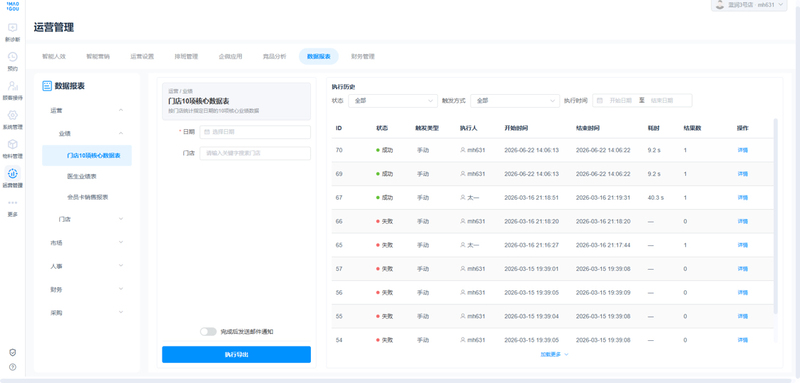Switch to the 企微应用 tab
The height and width of the screenshot is (383, 800).
coord(230,57)
